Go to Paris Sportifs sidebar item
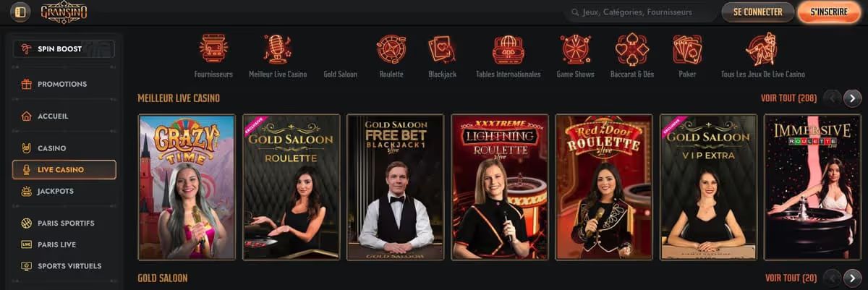868x290 pixels. 64,223
